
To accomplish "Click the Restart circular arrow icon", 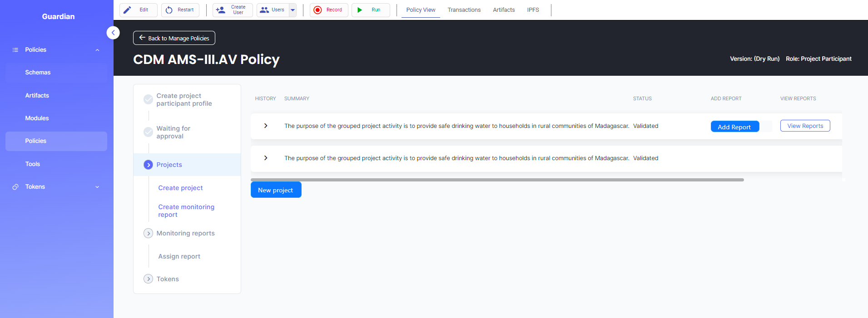I will point(169,10).
